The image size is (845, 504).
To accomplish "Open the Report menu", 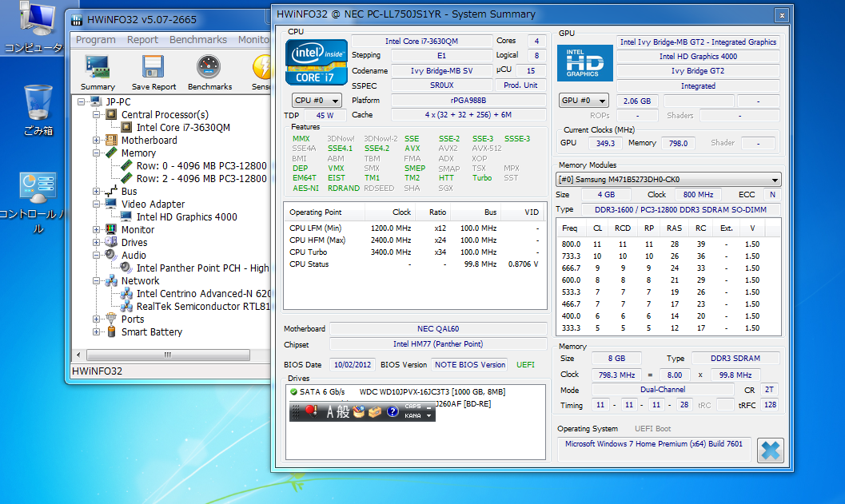I will [142, 39].
